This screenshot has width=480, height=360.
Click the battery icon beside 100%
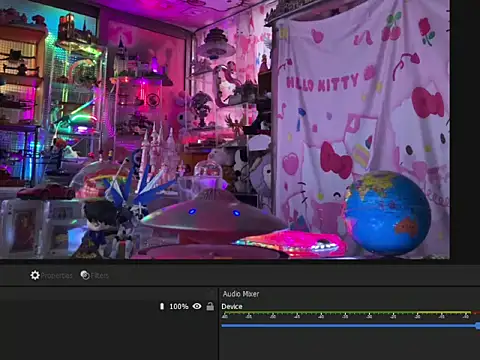162,306
